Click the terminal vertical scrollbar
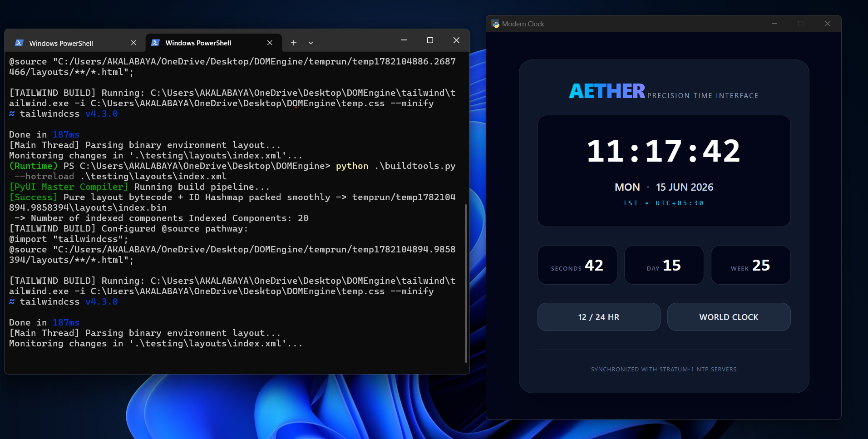The width and height of the screenshot is (868, 439). [x=466, y=284]
